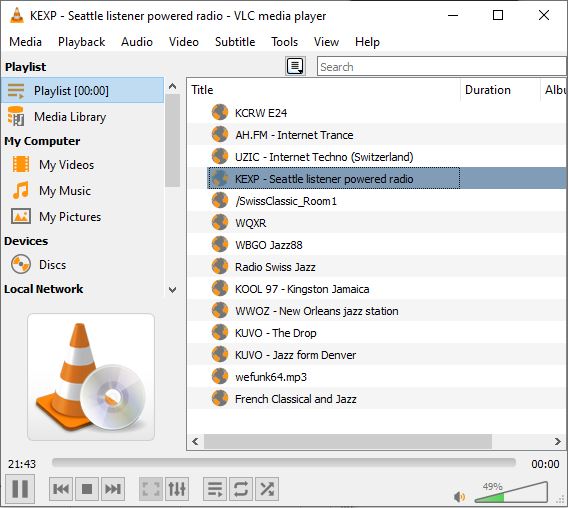Select /SwissClassic_Room1 entry
Image resolution: width=568 pixels, height=508 pixels.
377,201
